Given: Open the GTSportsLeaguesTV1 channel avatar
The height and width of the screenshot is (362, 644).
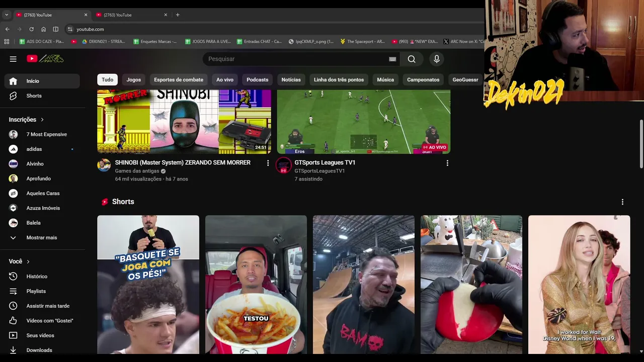Looking at the screenshot, I should click(x=284, y=165).
